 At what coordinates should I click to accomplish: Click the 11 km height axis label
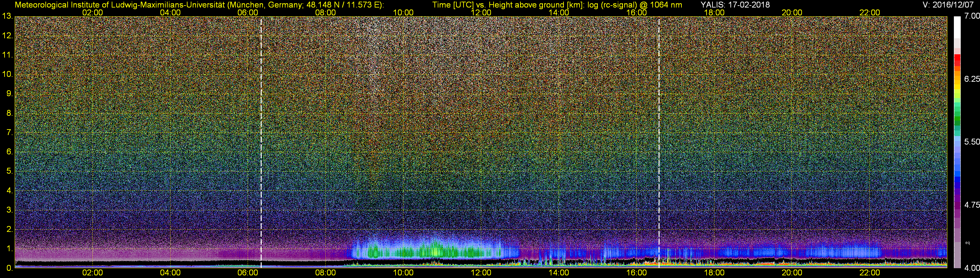click(x=7, y=55)
